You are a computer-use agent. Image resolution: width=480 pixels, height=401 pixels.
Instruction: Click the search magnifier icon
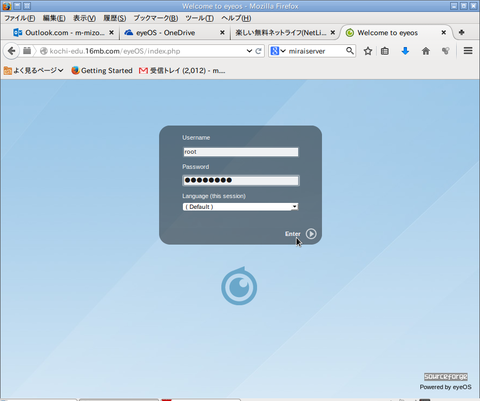pos(350,51)
